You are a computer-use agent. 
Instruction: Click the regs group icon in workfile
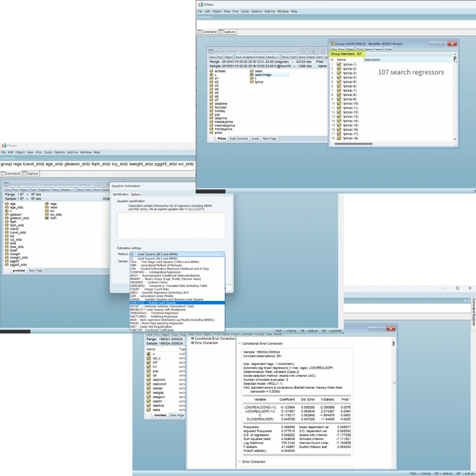47,204
